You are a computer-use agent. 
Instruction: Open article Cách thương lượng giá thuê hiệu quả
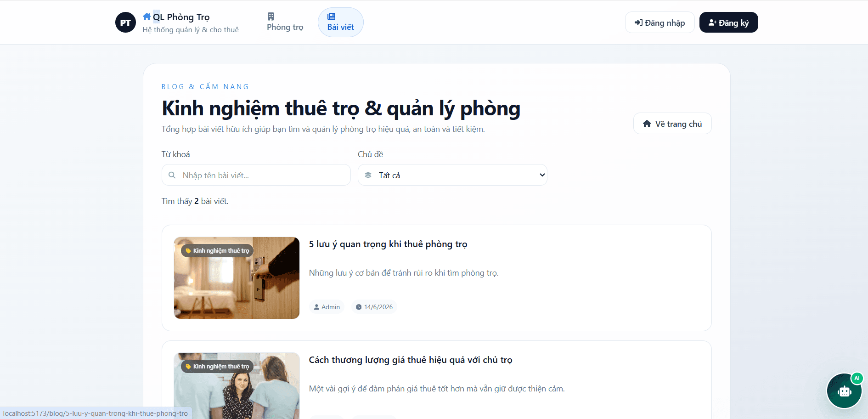pyautogui.click(x=411, y=360)
